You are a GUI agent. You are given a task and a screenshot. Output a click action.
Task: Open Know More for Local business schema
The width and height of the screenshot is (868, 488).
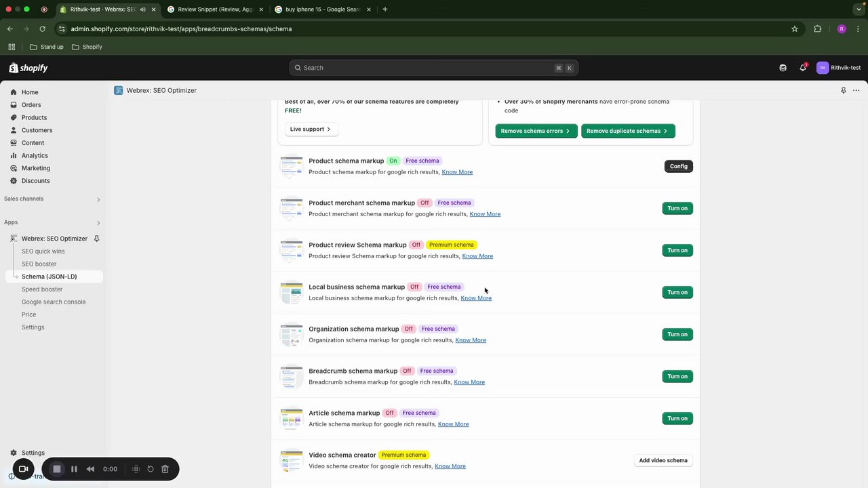476,298
